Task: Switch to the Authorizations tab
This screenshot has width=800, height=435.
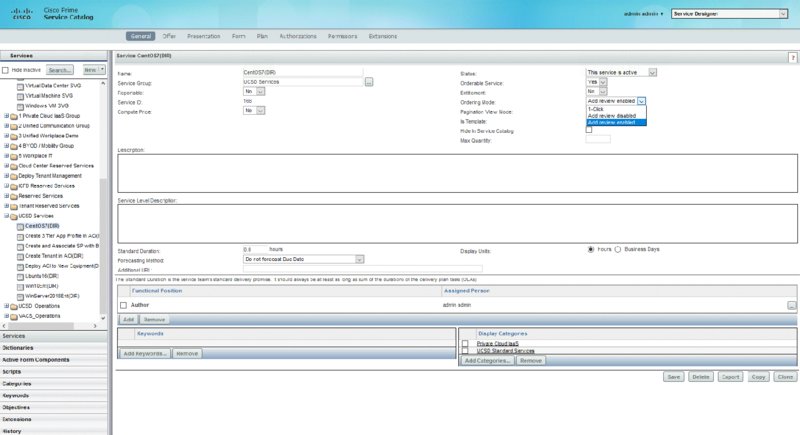Action: click(300, 36)
